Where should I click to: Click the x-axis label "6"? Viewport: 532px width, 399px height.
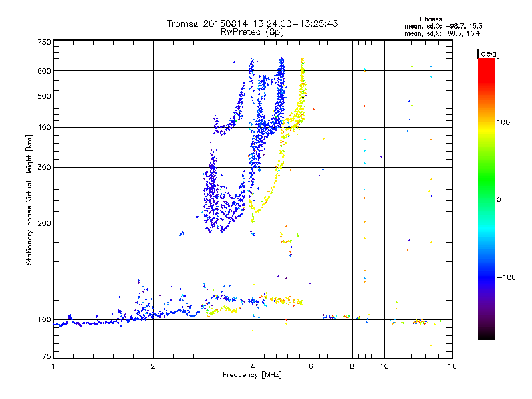click(x=311, y=366)
